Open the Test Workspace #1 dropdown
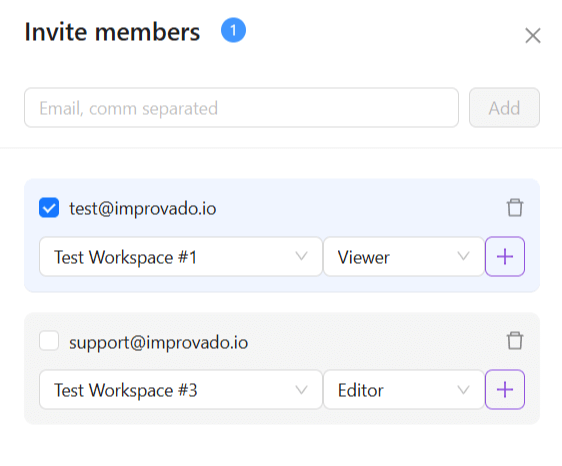The image size is (562, 466). 181,257
